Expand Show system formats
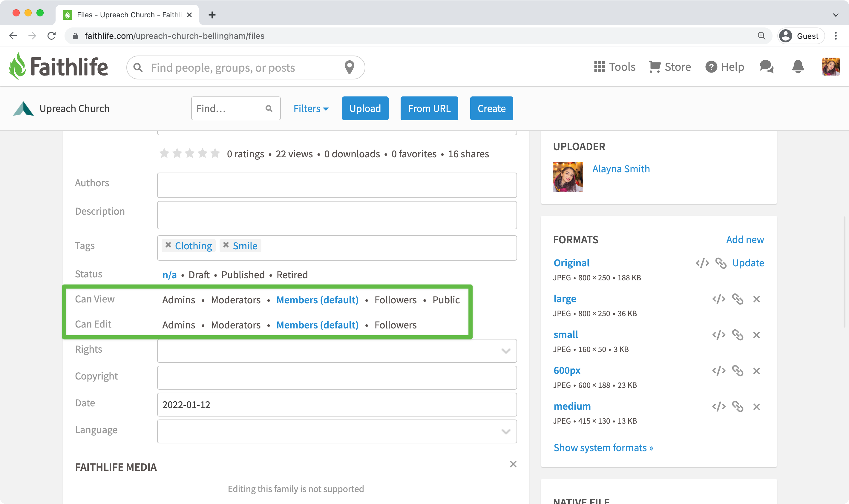Screen dimensions: 849x504 [603, 448]
